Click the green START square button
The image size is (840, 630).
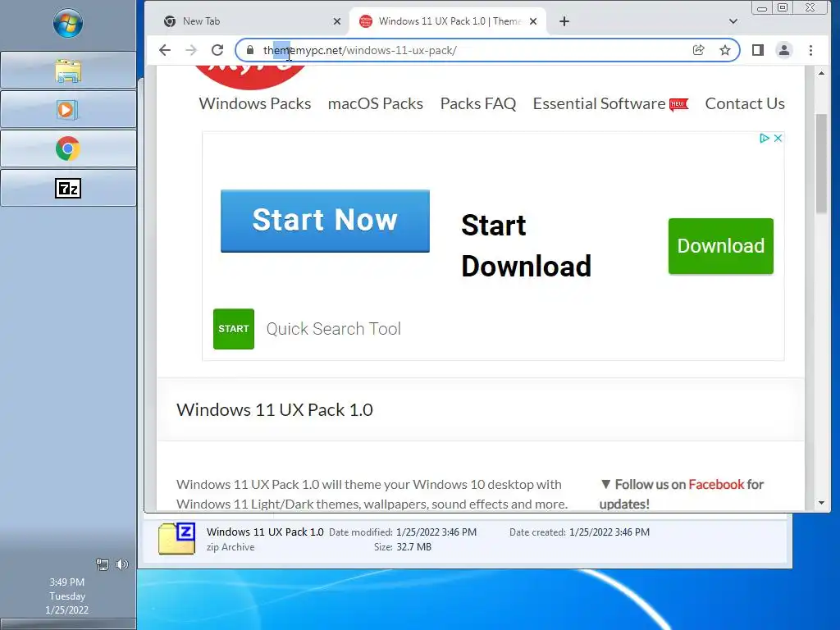pos(234,329)
